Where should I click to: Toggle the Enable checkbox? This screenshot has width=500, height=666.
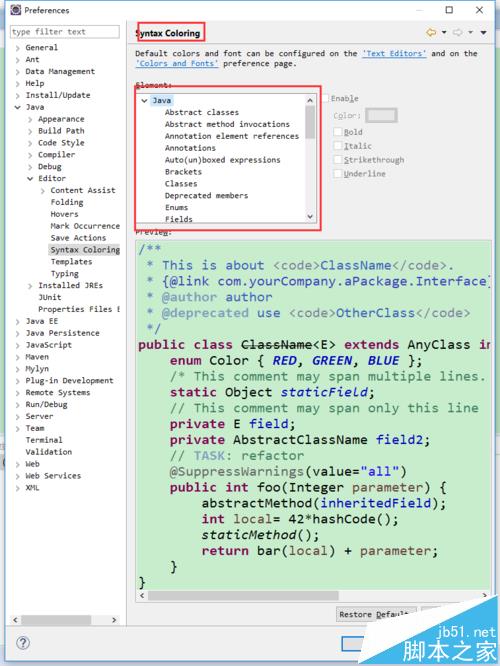click(325, 99)
